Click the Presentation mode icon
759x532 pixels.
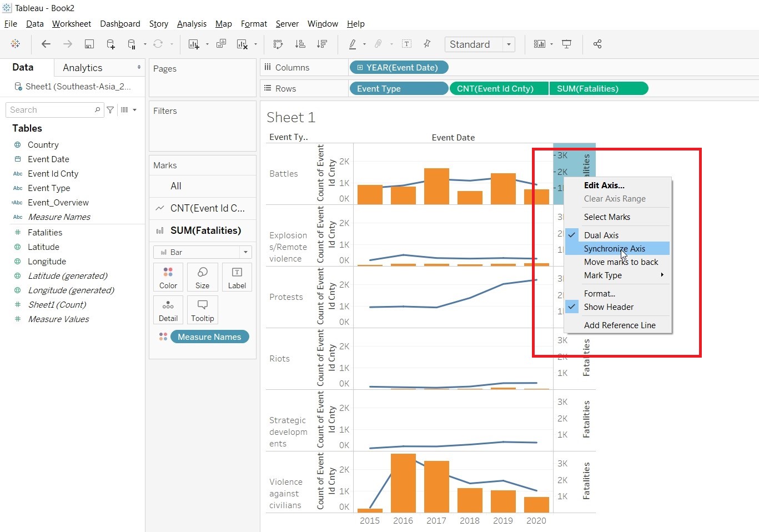point(567,44)
